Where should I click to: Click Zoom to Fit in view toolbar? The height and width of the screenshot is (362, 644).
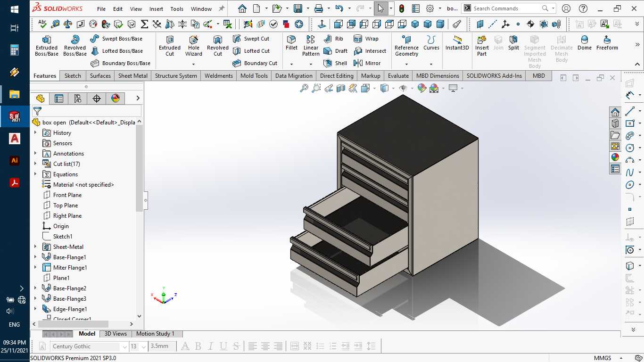pos(304,88)
